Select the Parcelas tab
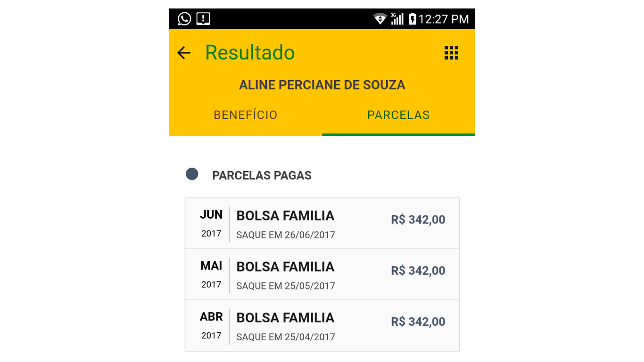644x362 pixels. point(398,115)
